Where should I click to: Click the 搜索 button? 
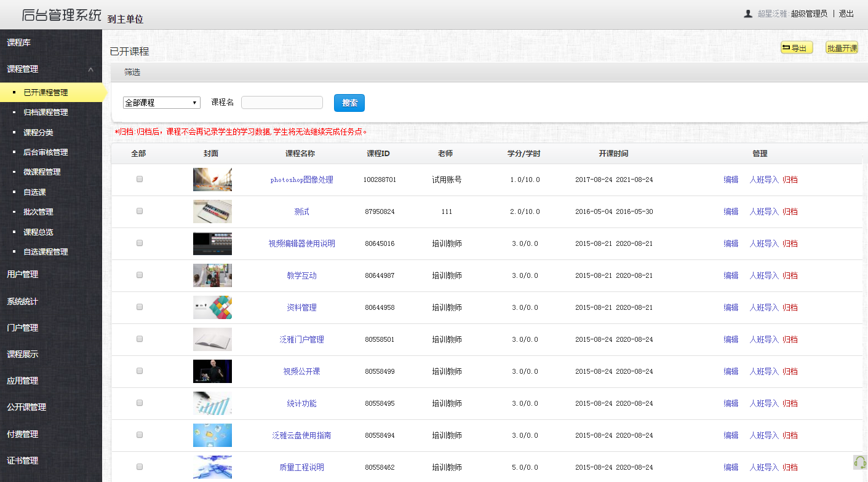tap(349, 103)
